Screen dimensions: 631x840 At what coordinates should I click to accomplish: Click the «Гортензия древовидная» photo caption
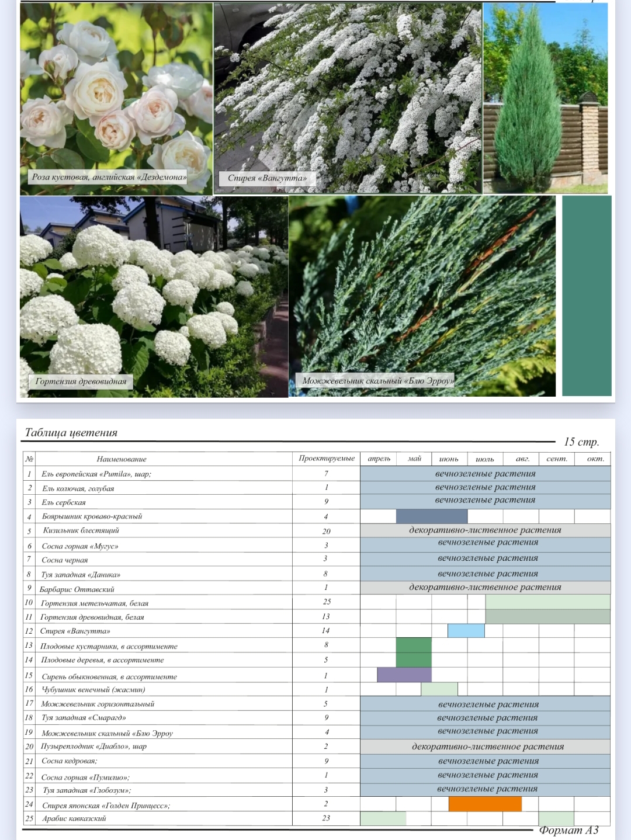pyautogui.click(x=81, y=381)
